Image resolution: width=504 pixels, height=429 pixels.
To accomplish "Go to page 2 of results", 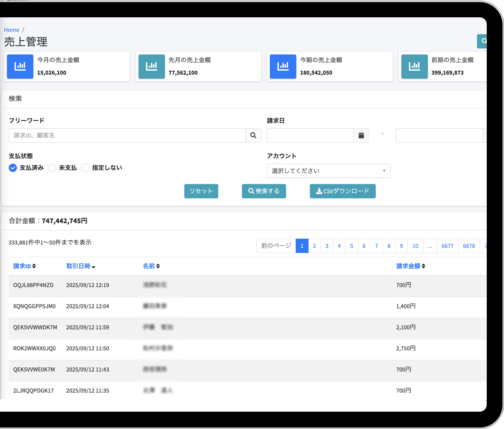I will click(x=314, y=246).
